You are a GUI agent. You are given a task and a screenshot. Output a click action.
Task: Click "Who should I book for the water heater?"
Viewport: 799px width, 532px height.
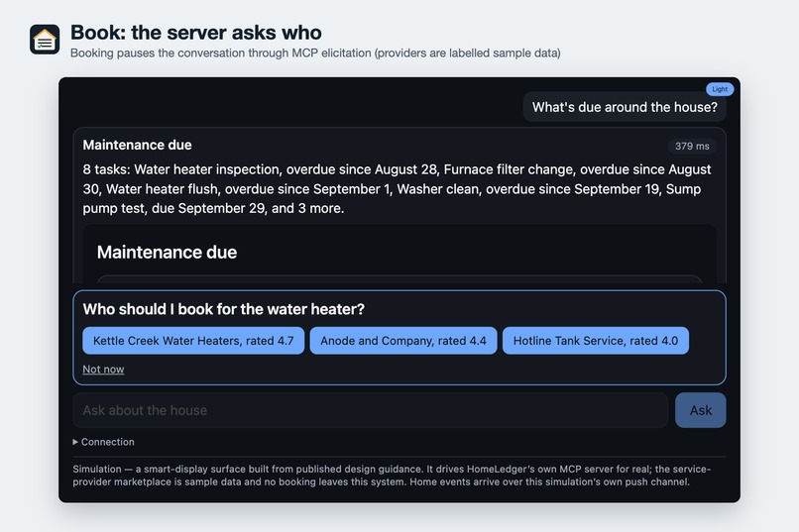pos(224,309)
